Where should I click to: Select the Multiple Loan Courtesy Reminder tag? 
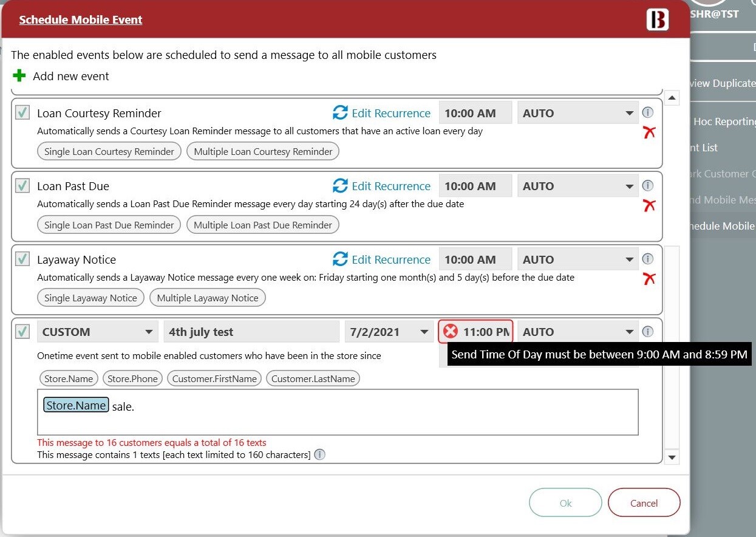[x=263, y=151]
